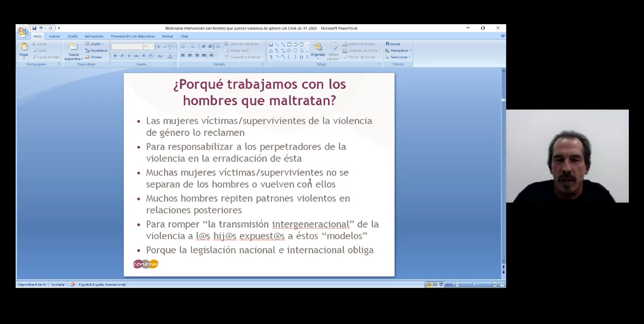Adjust the zoom slider in status bar
Screen dimensions: 644x324
(474, 284)
